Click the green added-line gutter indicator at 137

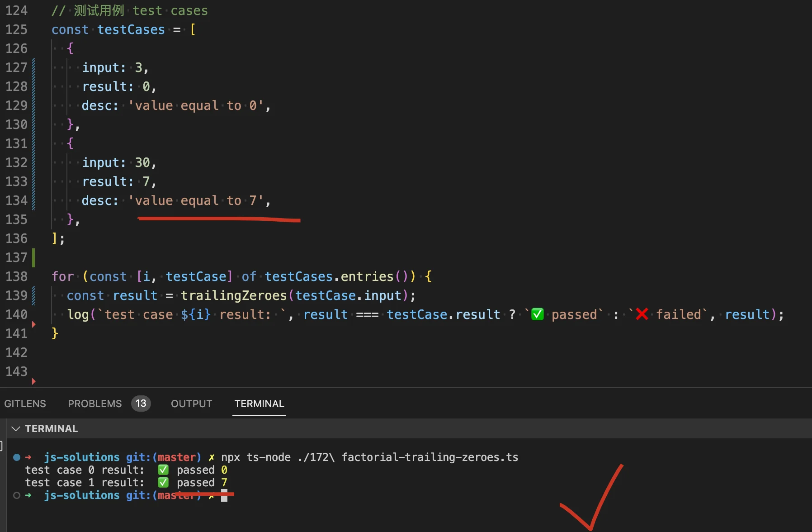(33, 257)
